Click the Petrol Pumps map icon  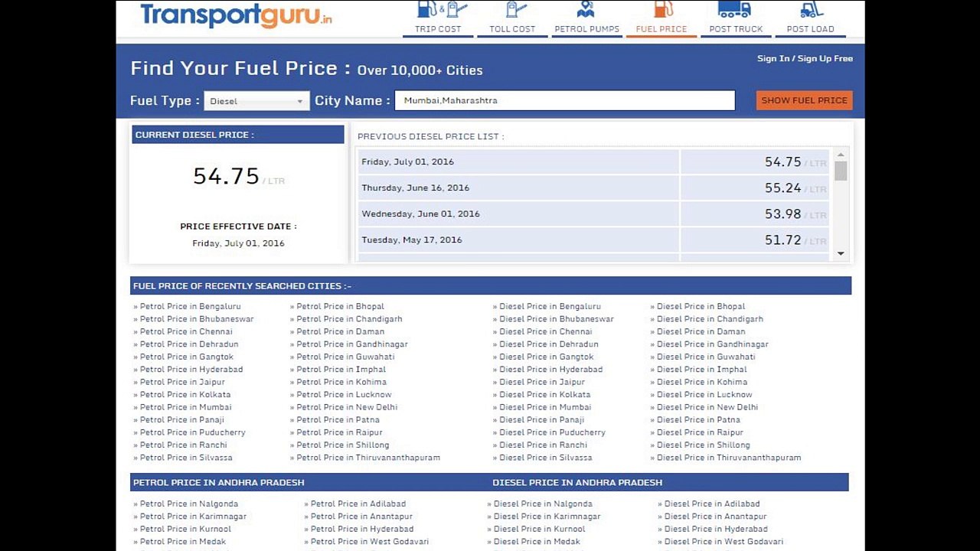(x=586, y=8)
